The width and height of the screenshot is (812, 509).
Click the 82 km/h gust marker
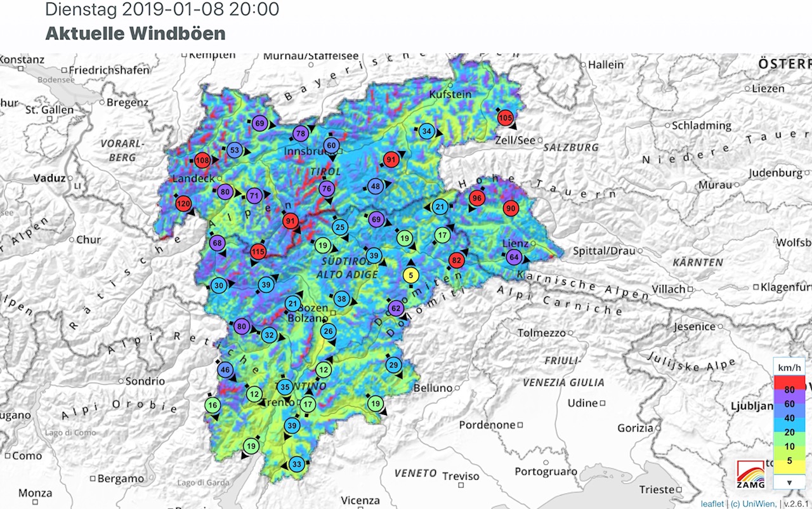click(456, 260)
